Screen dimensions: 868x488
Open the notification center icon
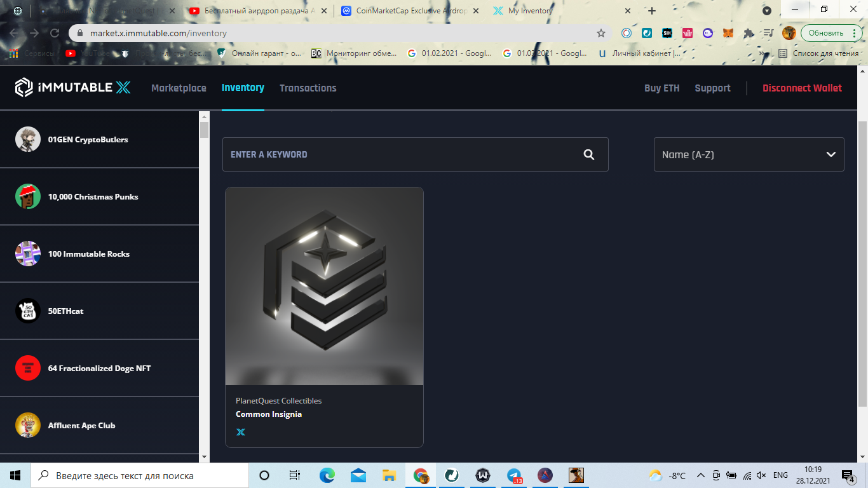pos(848,475)
